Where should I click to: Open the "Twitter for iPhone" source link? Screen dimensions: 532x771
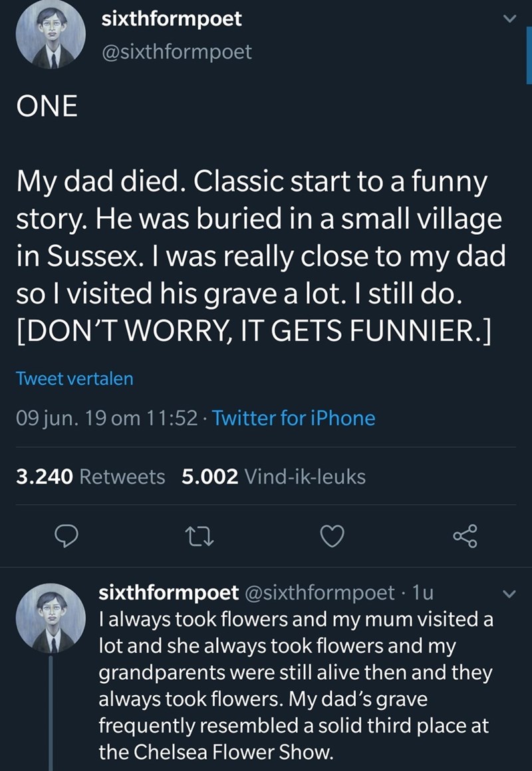[296, 418]
